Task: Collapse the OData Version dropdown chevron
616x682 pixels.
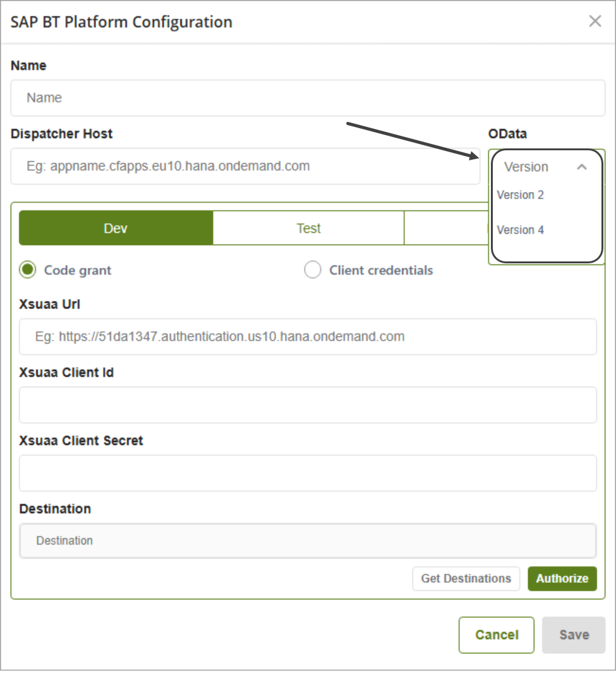Action: [582, 167]
